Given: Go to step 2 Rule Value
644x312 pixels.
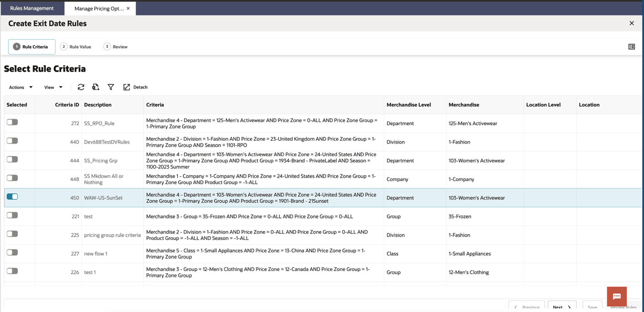Looking at the screenshot, I should click(x=76, y=46).
